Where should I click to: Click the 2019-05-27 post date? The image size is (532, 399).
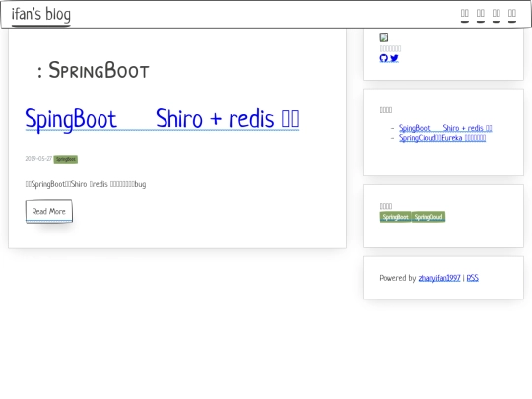pyautogui.click(x=38, y=159)
